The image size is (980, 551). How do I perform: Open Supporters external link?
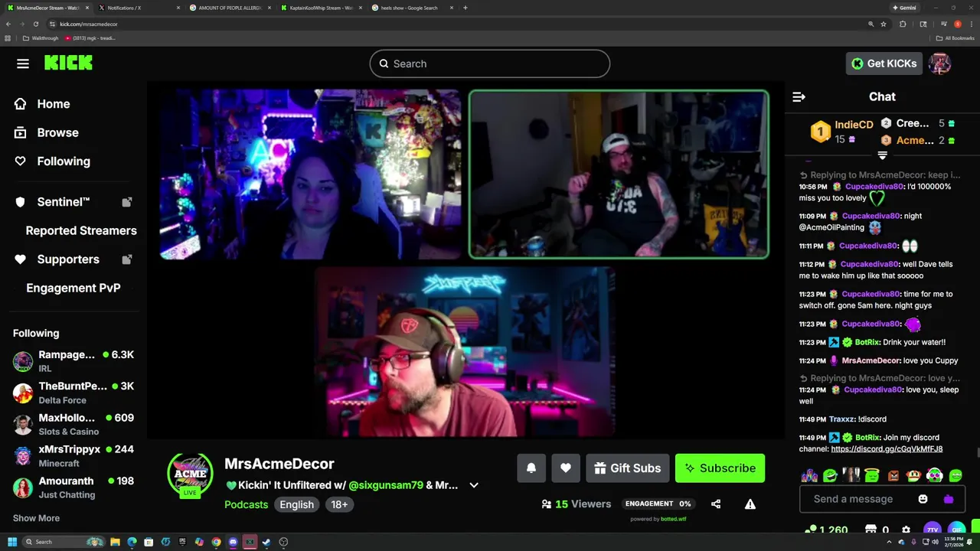pos(73,259)
